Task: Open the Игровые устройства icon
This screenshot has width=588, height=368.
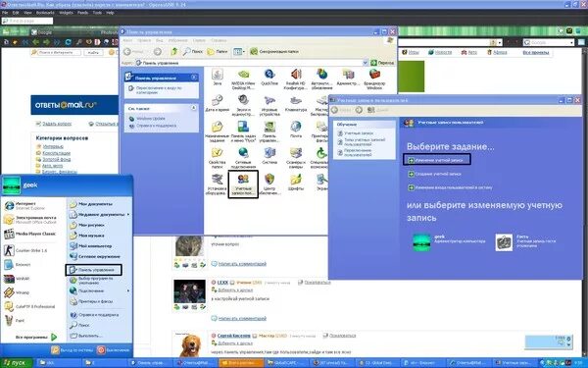Action: pos(269,105)
